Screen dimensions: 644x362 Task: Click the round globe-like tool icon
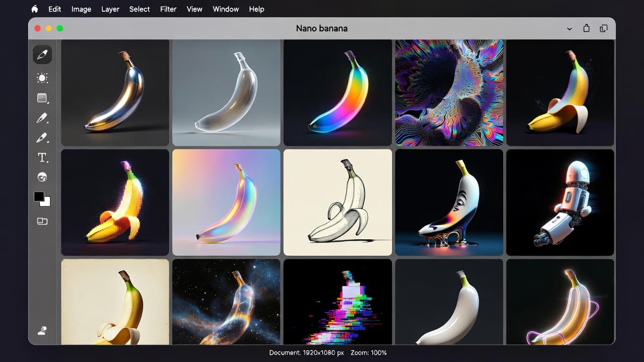click(x=42, y=177)
